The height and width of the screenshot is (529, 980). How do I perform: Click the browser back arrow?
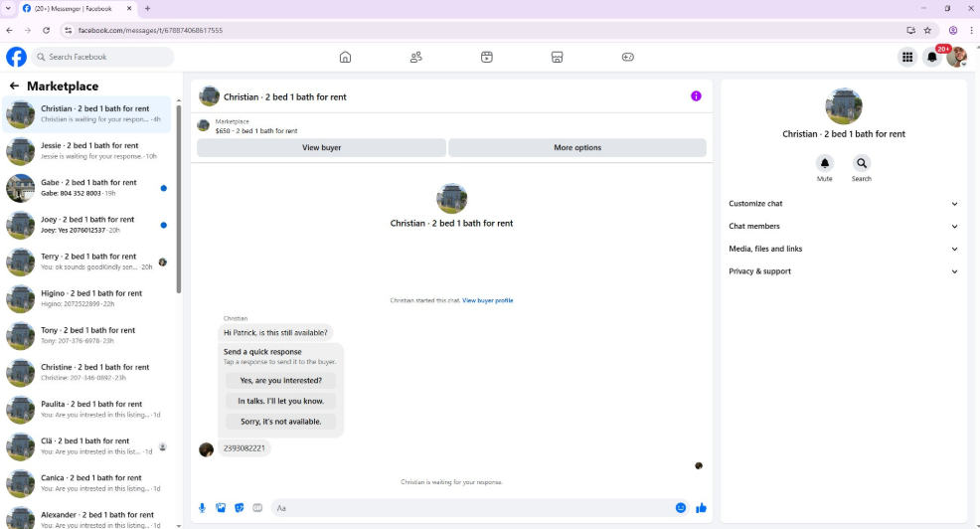coord(9,30)
